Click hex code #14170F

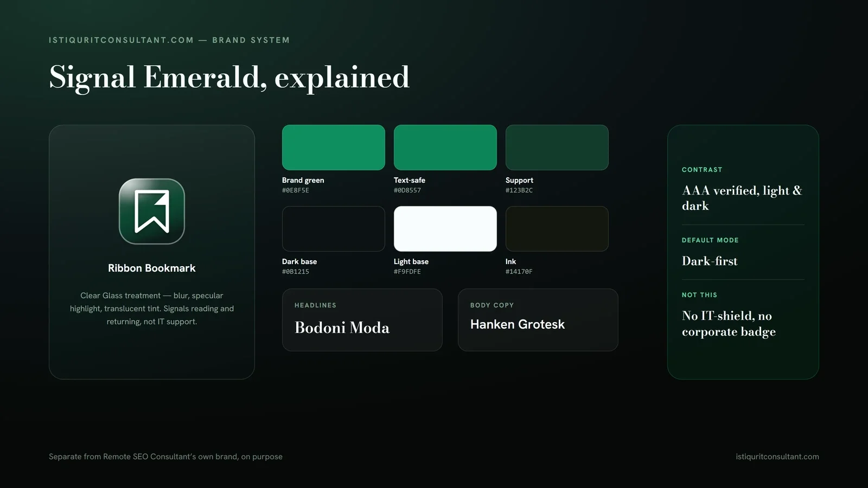pos(519,272)
